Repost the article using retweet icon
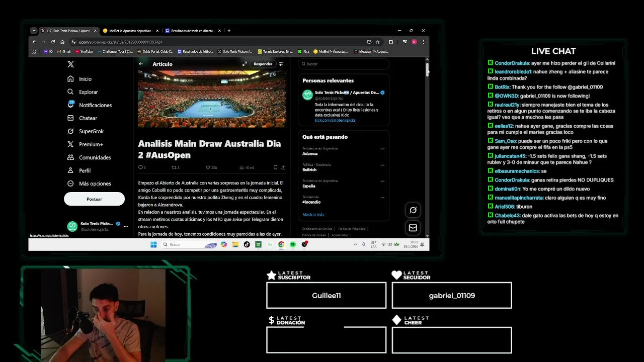This screenshot has width=644, height=362. pyautogui.click(x=176, y=167)
